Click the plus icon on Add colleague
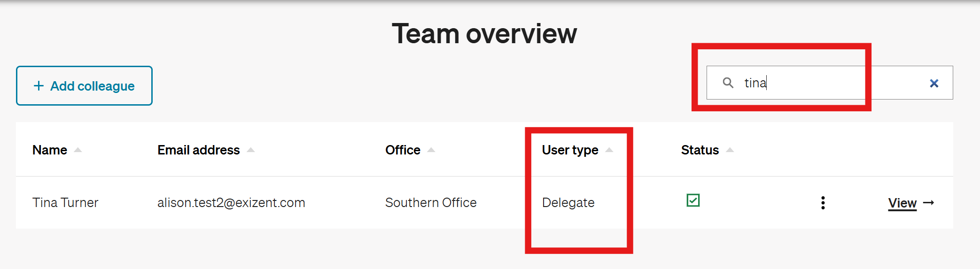The height and width of the screenshot is (269, 980). [39, 86]
